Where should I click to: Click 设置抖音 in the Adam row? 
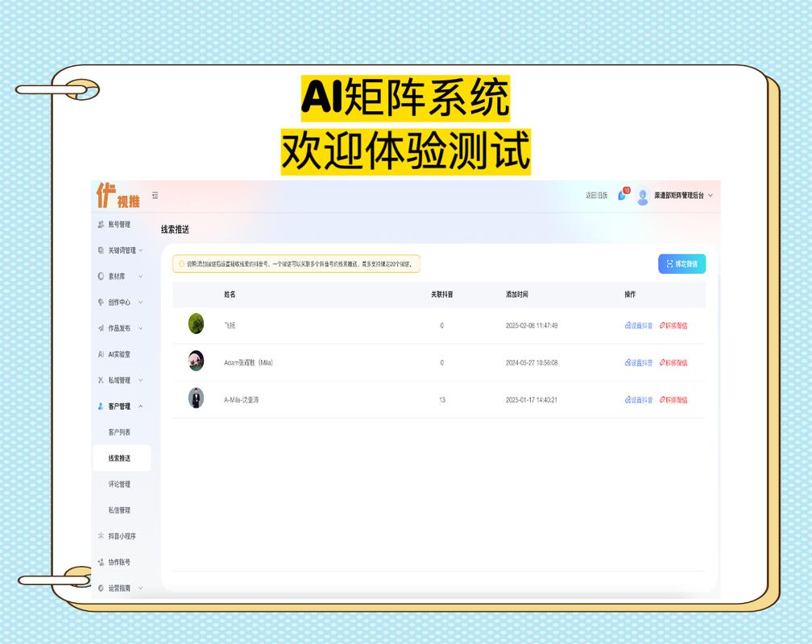click(x=639, y=363)
